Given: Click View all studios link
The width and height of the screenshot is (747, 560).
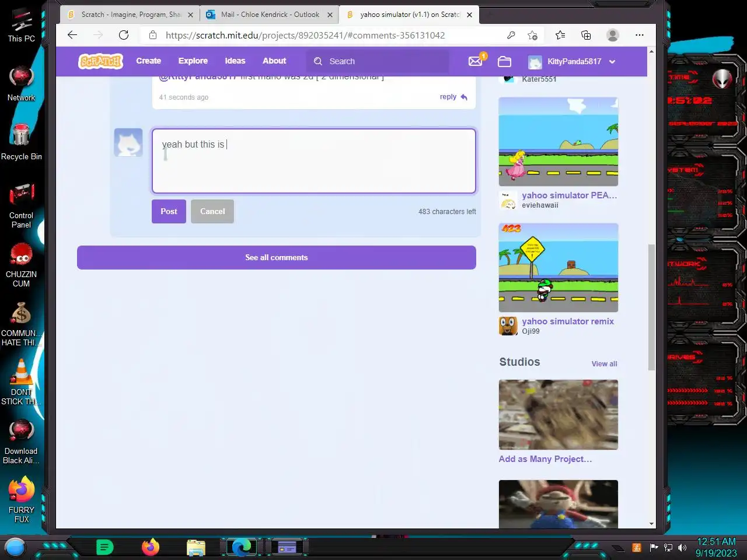Looking at the screenshot, I should tap(604, 363).
